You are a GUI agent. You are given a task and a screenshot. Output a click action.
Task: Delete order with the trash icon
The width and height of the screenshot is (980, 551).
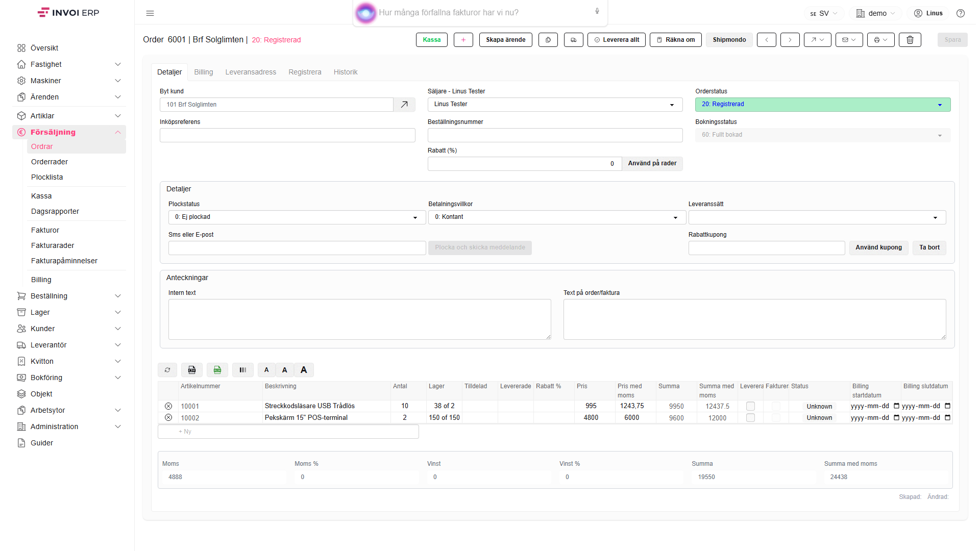tap(910, 40)
